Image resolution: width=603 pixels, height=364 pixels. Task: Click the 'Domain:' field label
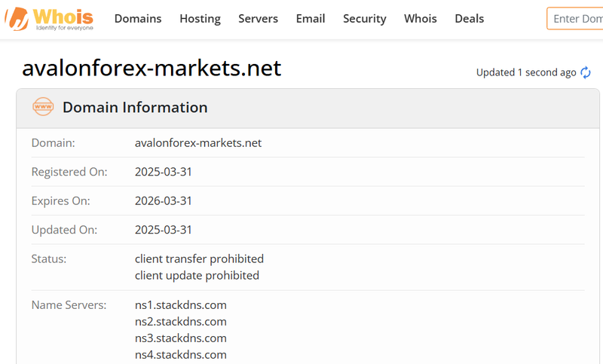click(53, 143)
